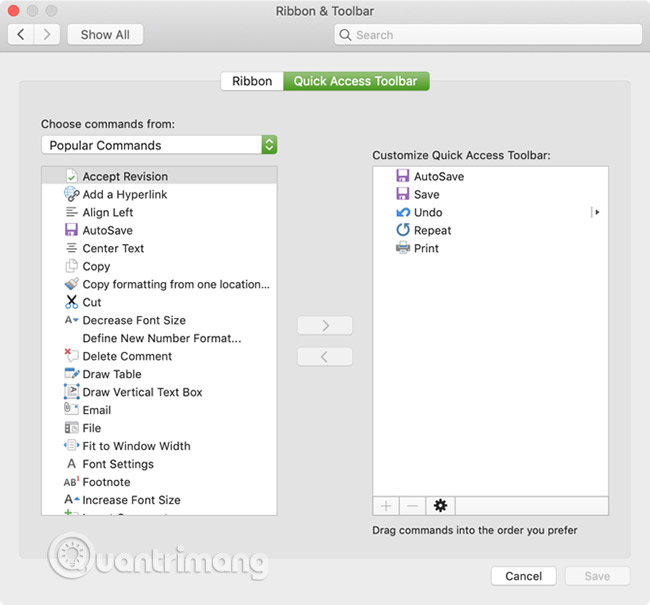Click the Cancel button
The height and width of the screenshot is (605, 650).
pyautogui.click(x=523, y=576)
